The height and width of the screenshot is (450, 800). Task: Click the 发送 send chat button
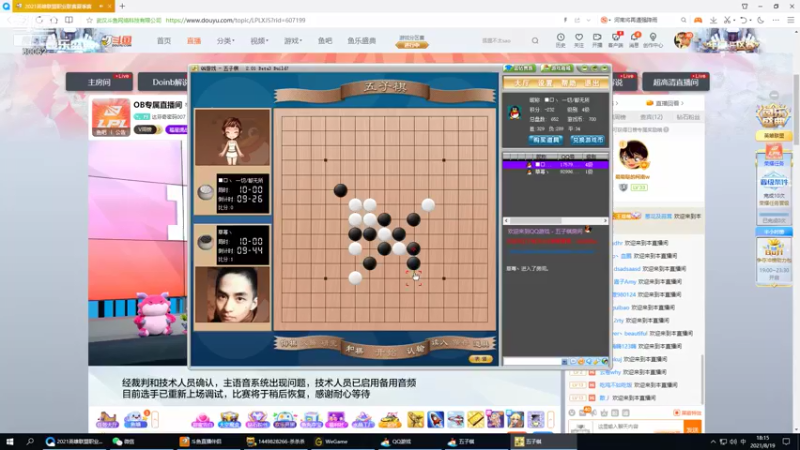(x=692, y=428)
